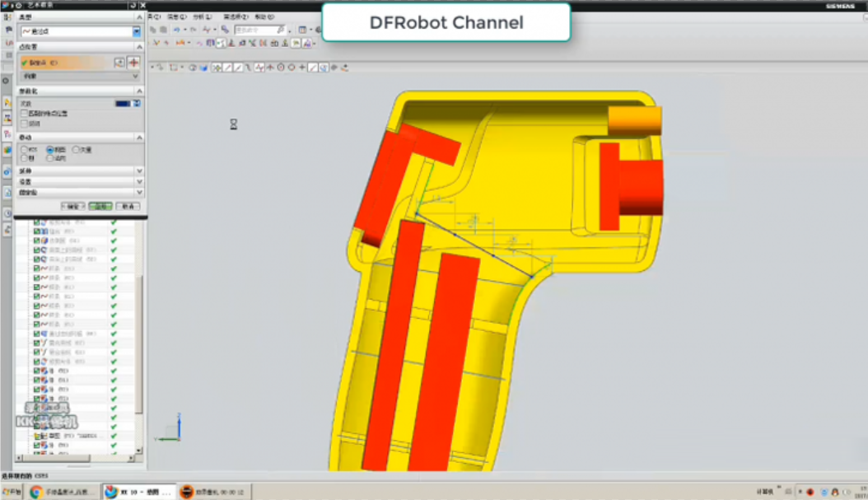The width and height of the screenshot is (868, 500).
Task: Toggle the End Point snap icon
Action: [x=227, y=68]
